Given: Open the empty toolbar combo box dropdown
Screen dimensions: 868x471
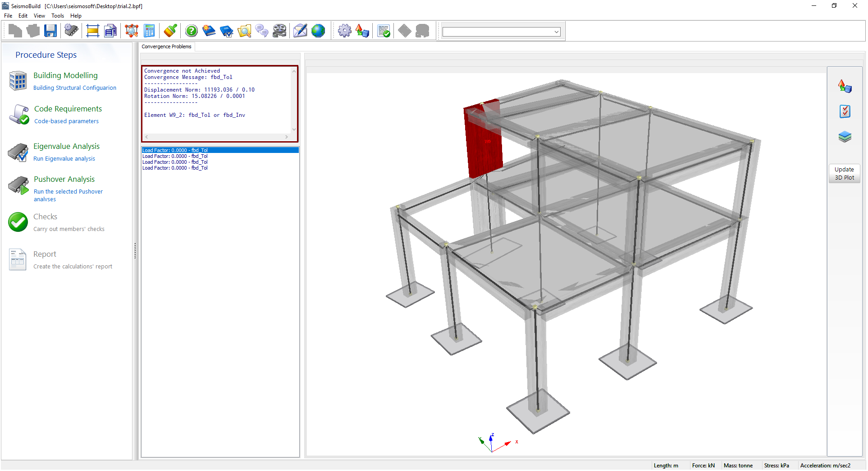Looking at the screenshot, I should pos(557,32).
